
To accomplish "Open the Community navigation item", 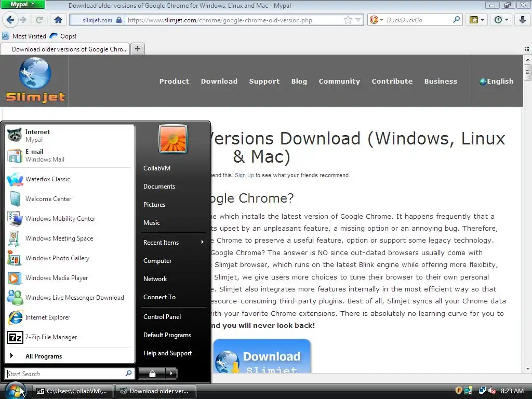I will (x=339, y=81).
